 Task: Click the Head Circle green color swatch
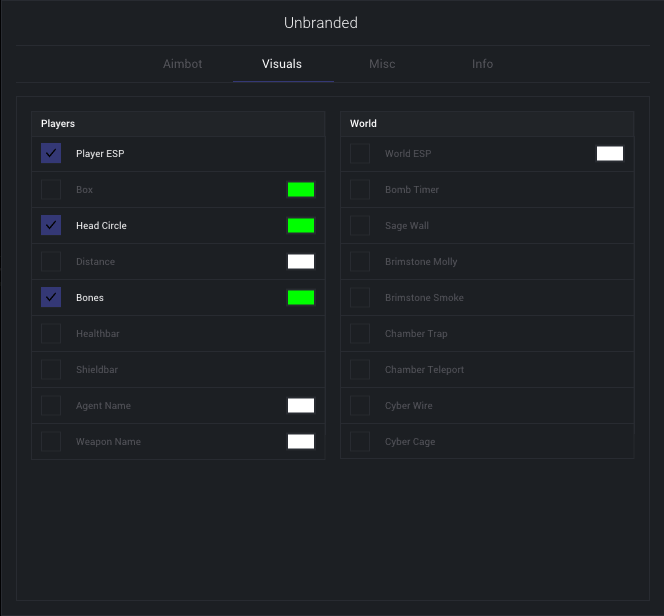301,225
